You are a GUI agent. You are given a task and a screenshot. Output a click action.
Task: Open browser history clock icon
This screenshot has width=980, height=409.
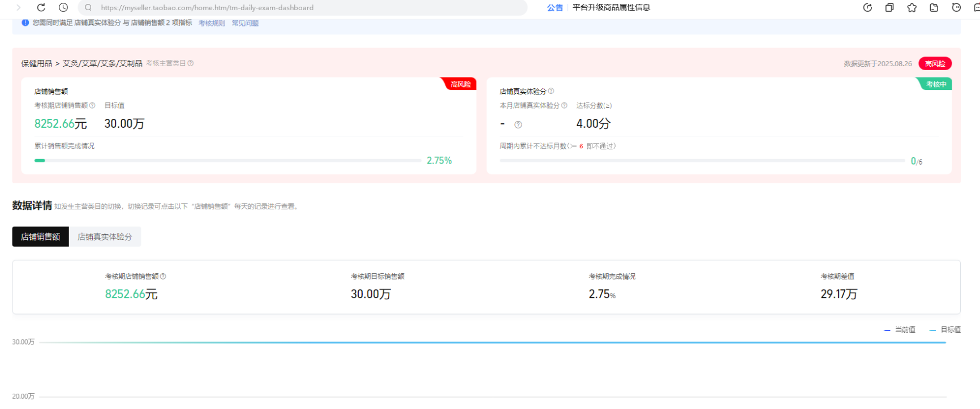point(63,7)
